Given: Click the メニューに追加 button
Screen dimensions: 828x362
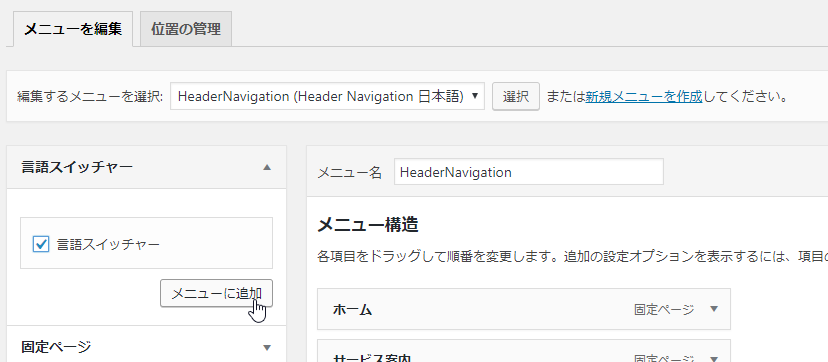Looking at the screenshot, I should [217, 293].
